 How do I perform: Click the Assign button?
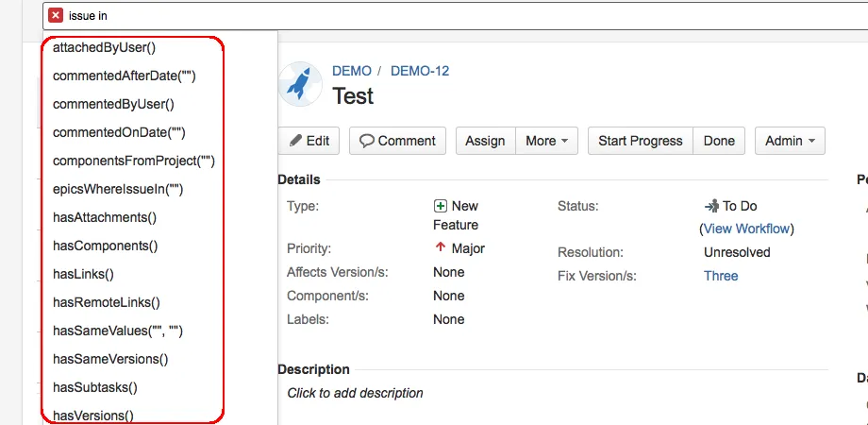pyautogui.click(x=486, y=141)
